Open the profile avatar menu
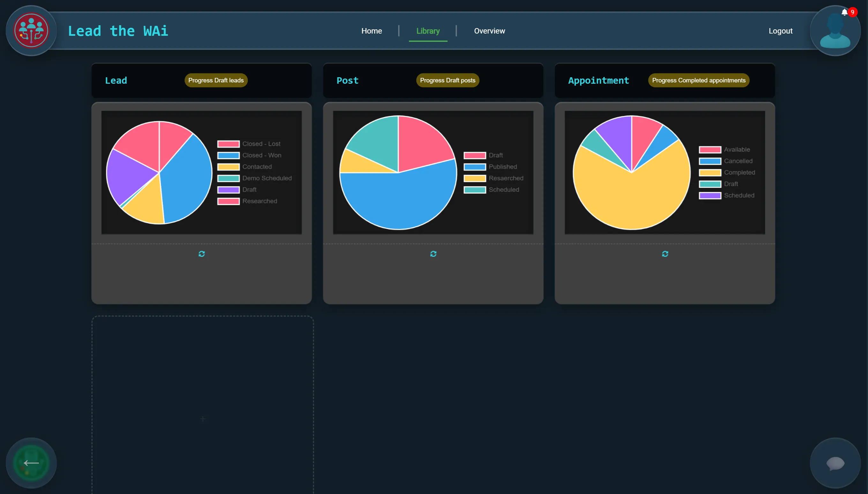Viewport: 868px width, 494px height. click(834, 31)
